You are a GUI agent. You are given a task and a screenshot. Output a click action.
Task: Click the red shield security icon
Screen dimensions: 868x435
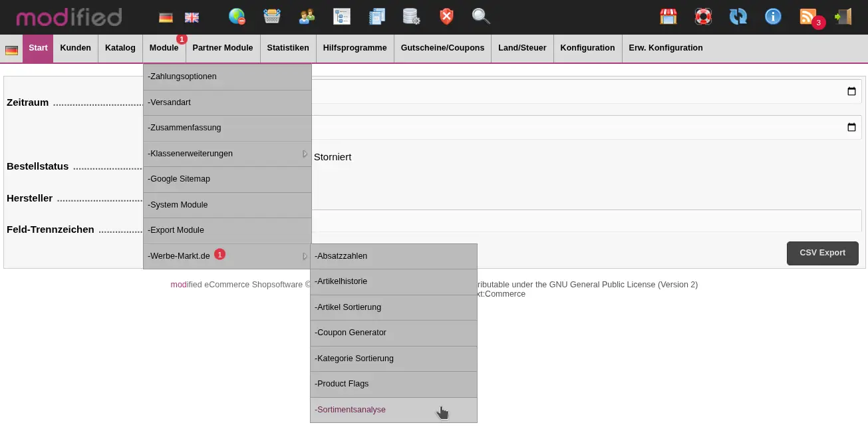pos(446,17)
